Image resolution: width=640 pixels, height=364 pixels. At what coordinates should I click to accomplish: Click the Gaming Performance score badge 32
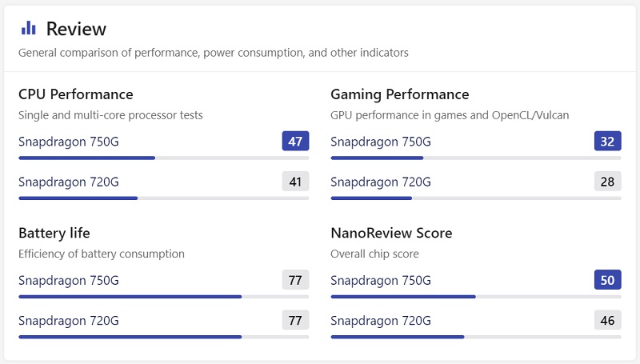(x=607, y=142)
